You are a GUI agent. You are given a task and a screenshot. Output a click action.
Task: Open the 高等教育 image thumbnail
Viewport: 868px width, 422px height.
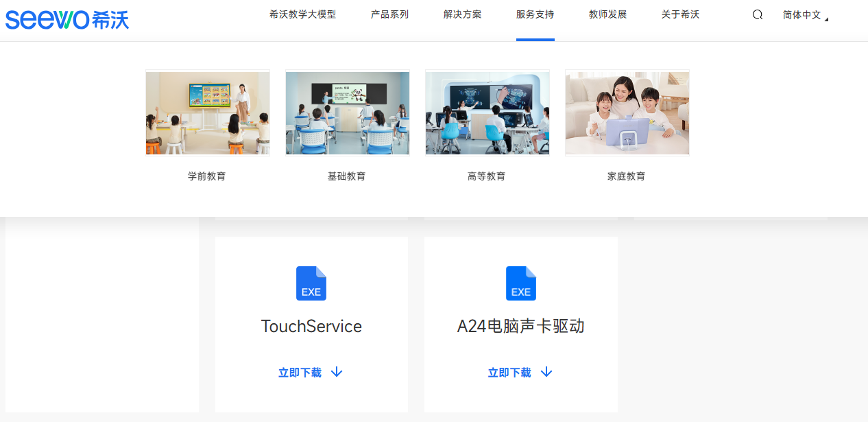point(487,113)
